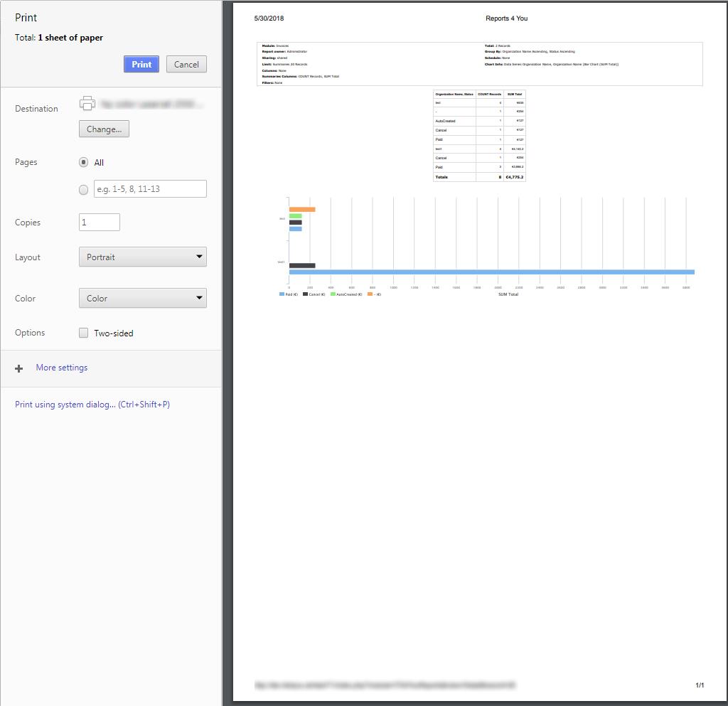Click the printer icon next to Destination

pos(87,103)
